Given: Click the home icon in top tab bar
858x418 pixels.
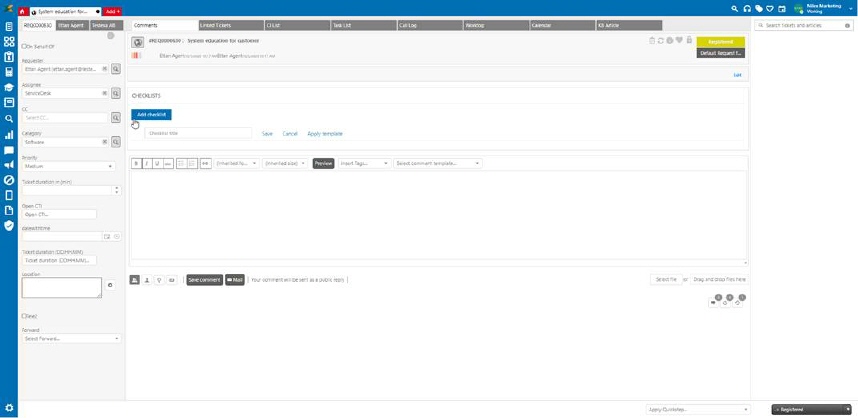Looking at the screenshot, I should [x=23, y=10].
